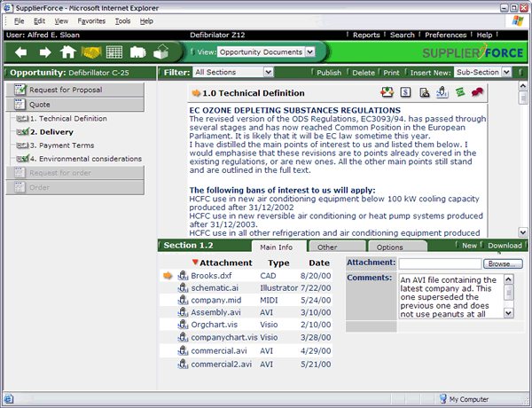Viewport: 532px width, 408px height.
Task: Click New in the Section 1.2 bar
Action: click(469, 246)
